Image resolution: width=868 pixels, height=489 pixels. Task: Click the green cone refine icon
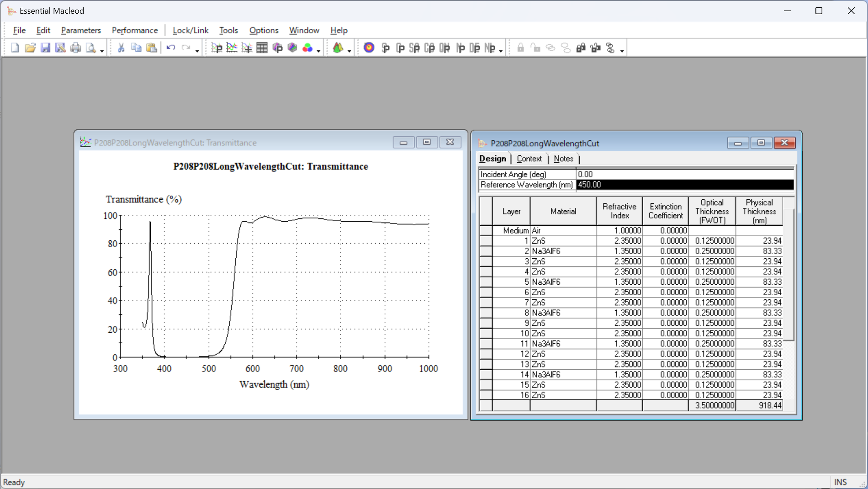(338, 48)
